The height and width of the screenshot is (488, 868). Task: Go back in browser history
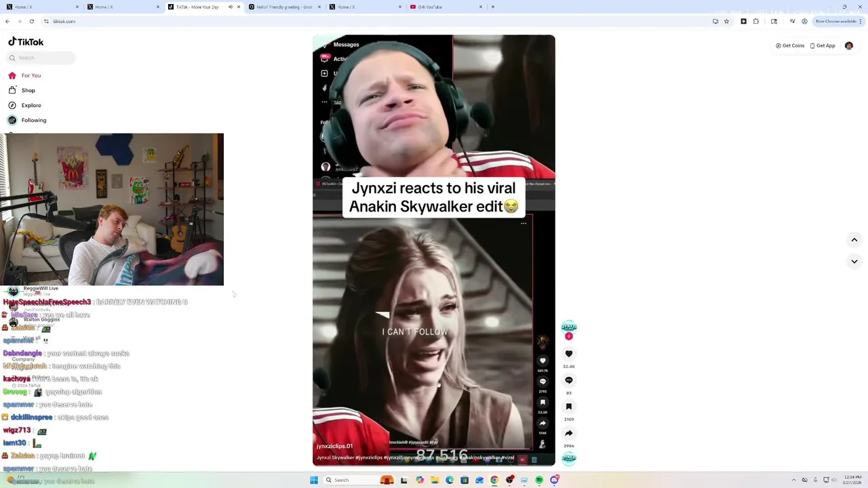pyautogui.click(x=7, y=21)
